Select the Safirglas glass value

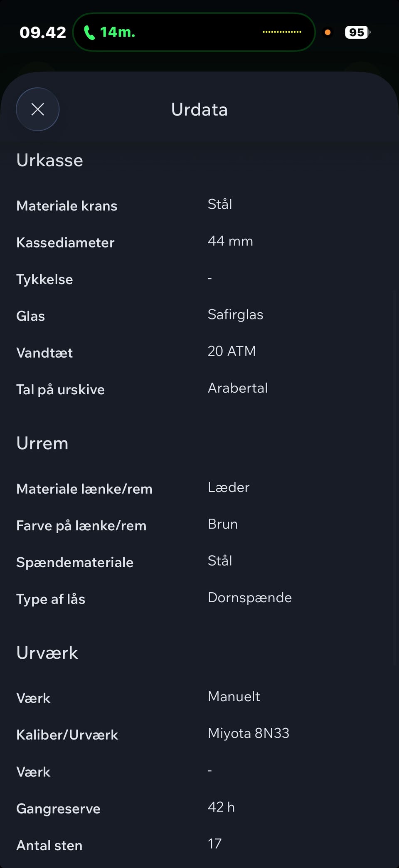[235, 315]
